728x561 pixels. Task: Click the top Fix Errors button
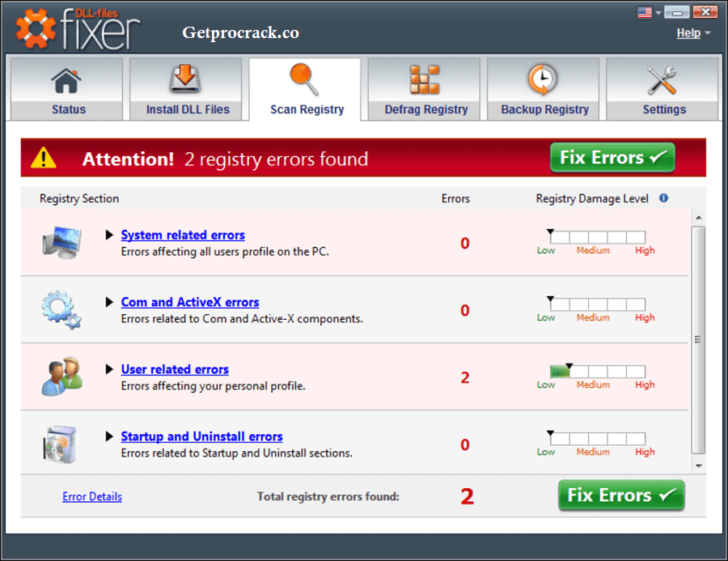coord(612,157)
